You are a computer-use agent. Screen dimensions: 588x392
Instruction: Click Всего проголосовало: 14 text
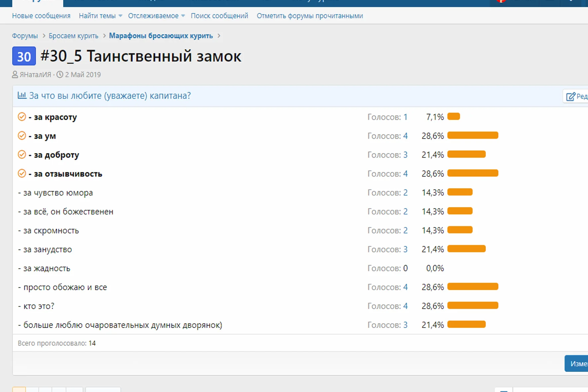point(57,344)
